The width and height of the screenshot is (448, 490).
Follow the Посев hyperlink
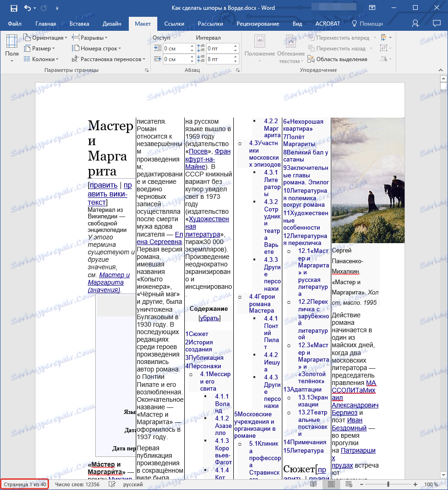pos(198,152)
